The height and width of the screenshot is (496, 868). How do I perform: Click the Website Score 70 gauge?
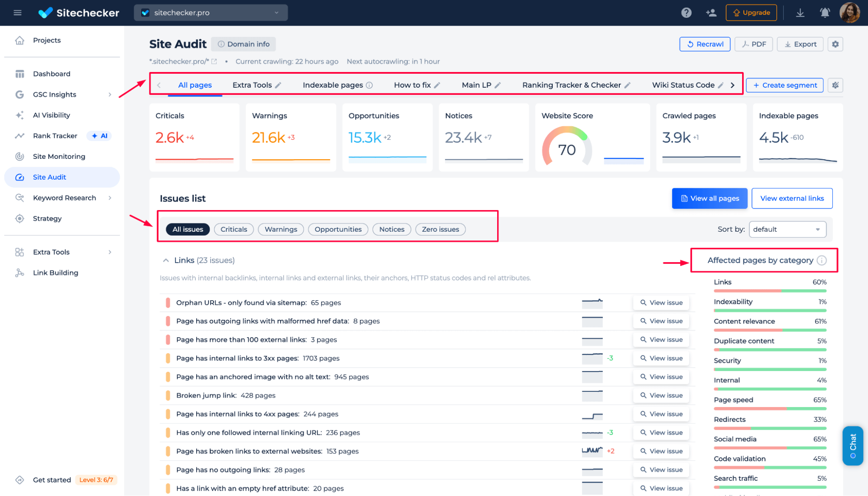(567, 146)
